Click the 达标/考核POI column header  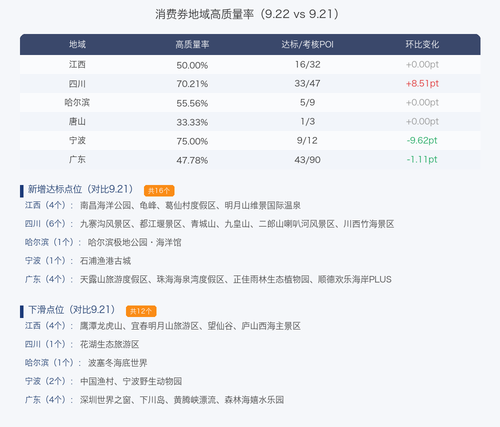307,44
